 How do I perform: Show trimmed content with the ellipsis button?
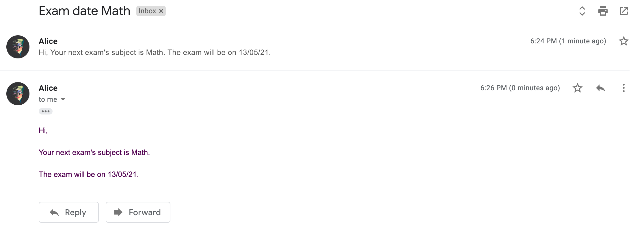pos(45,111)
